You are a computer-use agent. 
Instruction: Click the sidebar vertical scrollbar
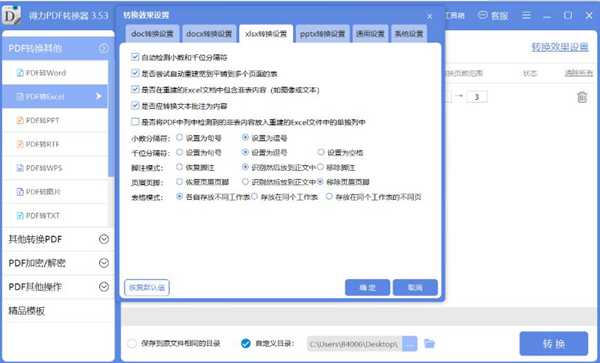[111, 119]
